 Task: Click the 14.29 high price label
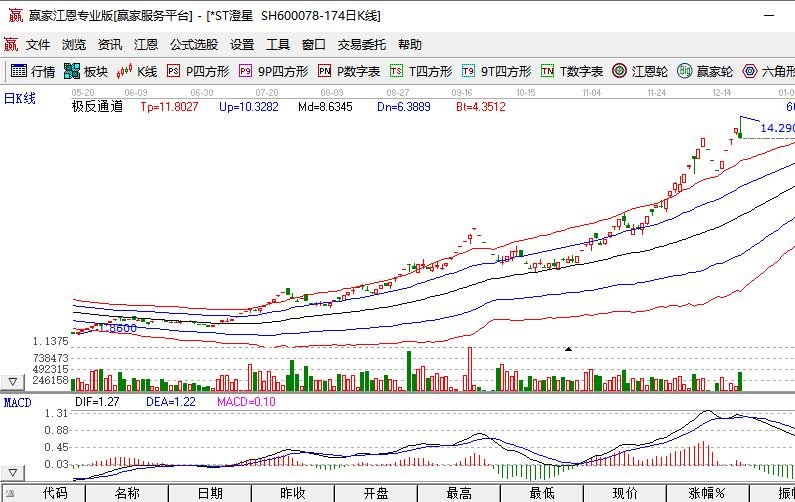[x=777, y=128]
